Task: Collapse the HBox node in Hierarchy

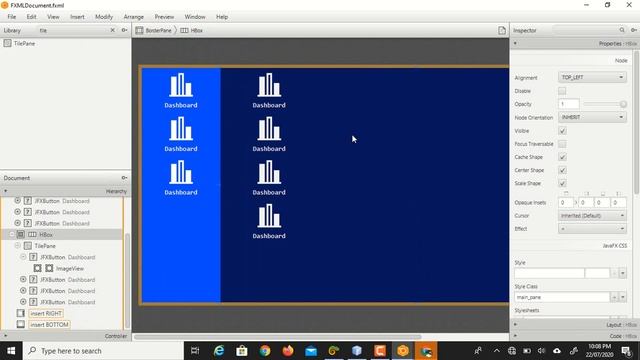Action: tap(12, 235)
